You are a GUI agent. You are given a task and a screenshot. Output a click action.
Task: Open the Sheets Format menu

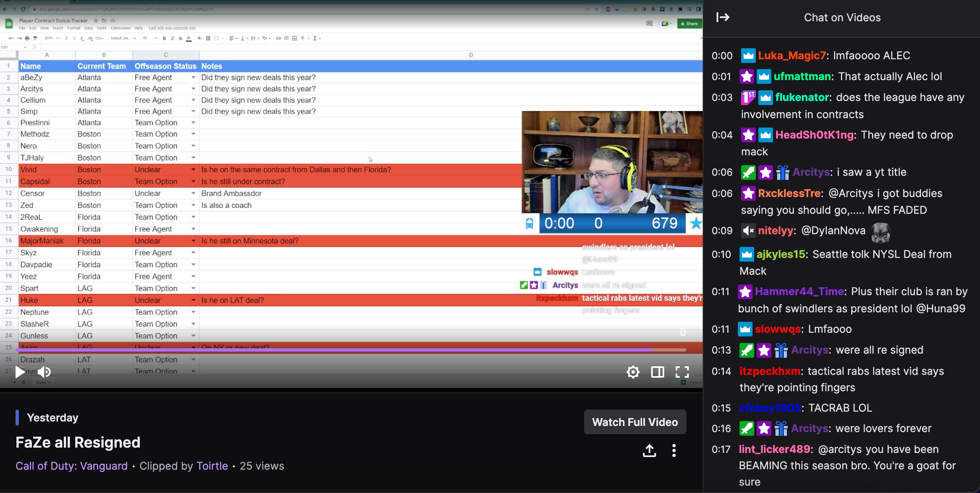click(x=74, y=28)
